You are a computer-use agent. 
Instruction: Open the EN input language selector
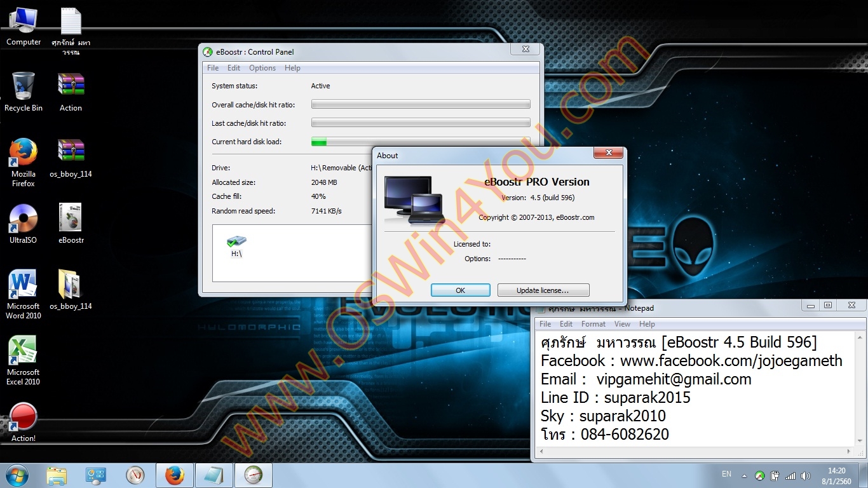coord(726,474)
